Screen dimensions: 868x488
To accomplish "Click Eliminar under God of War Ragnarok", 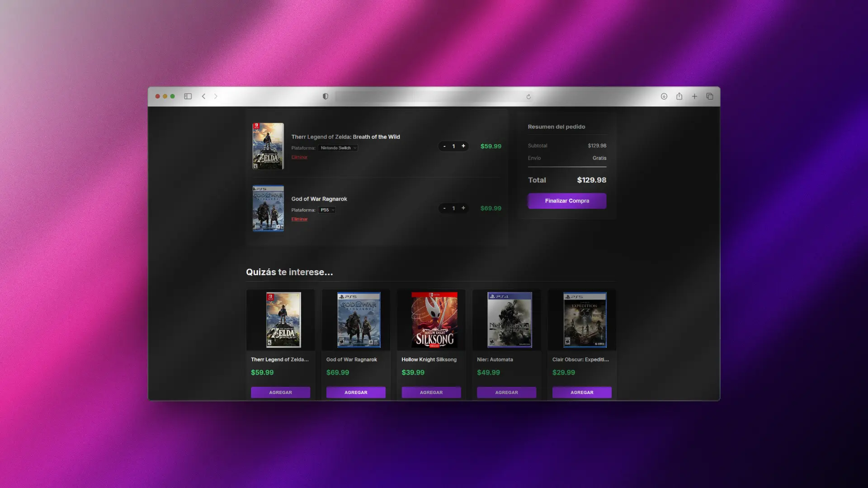I will point(299,219).
